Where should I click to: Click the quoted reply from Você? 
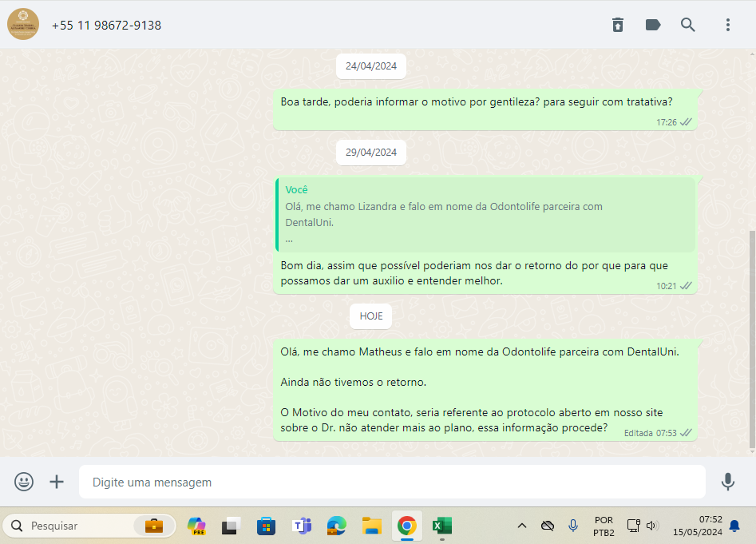485,215
